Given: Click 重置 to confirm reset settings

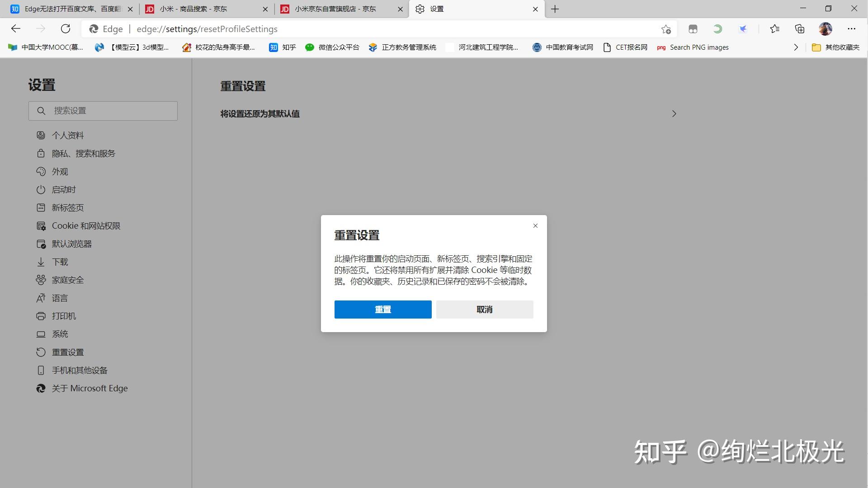Looking at the screenshot, I should click(x=382, y=309).
